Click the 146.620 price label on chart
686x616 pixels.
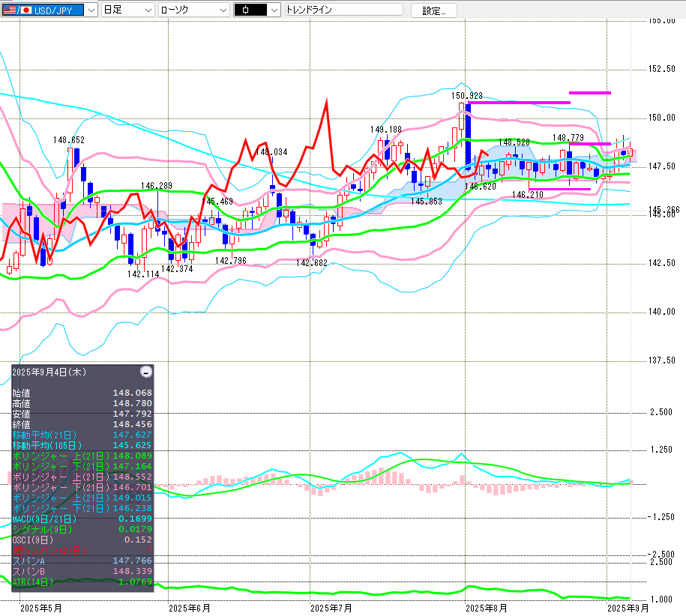(481, 187)
